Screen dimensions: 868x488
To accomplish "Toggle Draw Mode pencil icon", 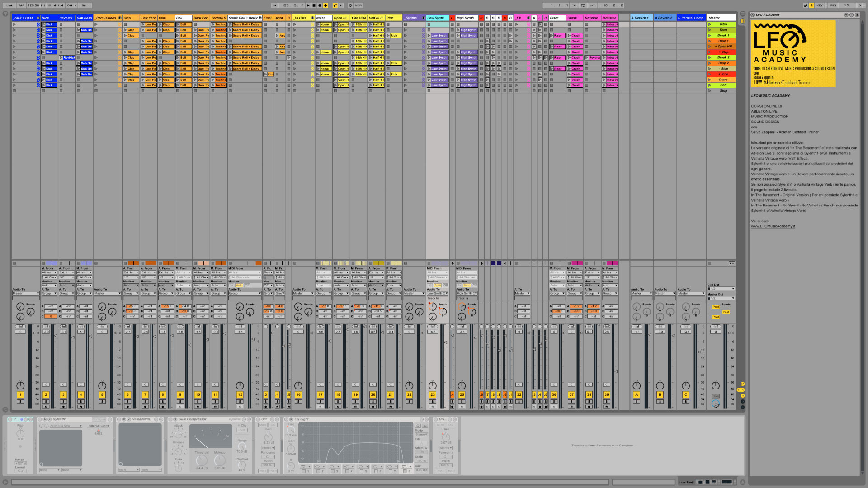I will [x=806, y=5].
